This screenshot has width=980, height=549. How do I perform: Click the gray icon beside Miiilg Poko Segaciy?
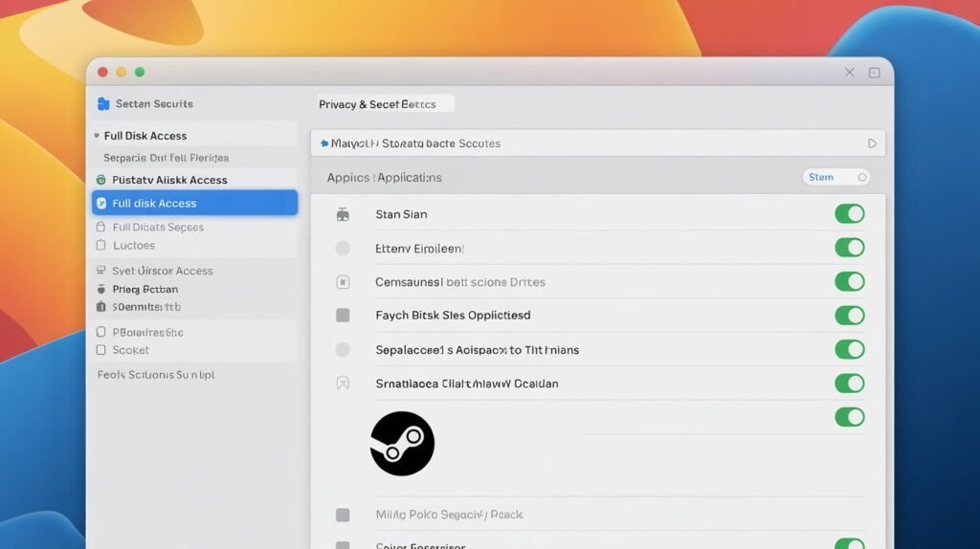pos(343,515)
